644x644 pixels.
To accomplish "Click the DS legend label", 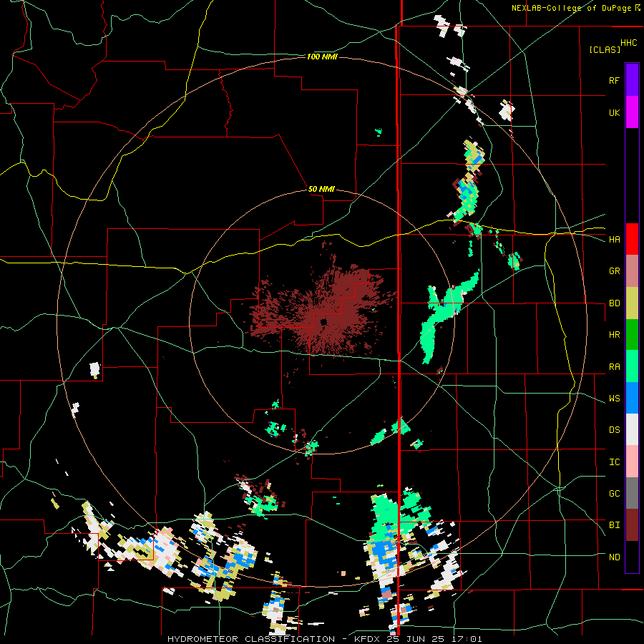I will pyautogui.click(x=614, y=430).
